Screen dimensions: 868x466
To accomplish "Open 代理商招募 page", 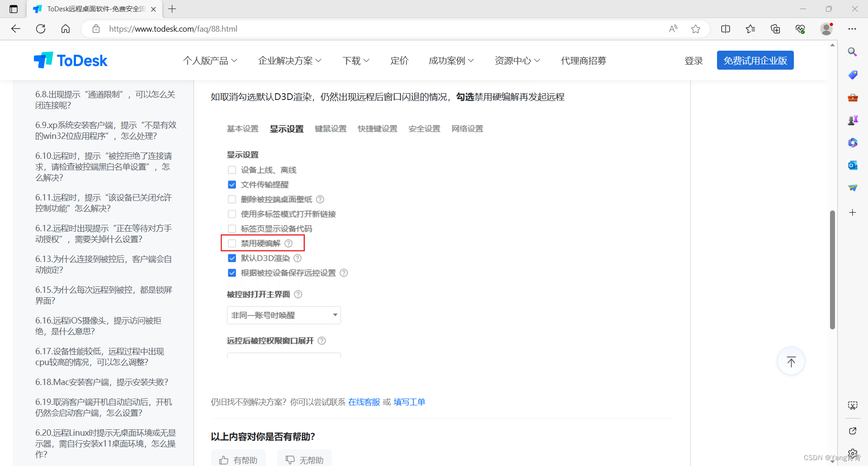I will (583, 61).
